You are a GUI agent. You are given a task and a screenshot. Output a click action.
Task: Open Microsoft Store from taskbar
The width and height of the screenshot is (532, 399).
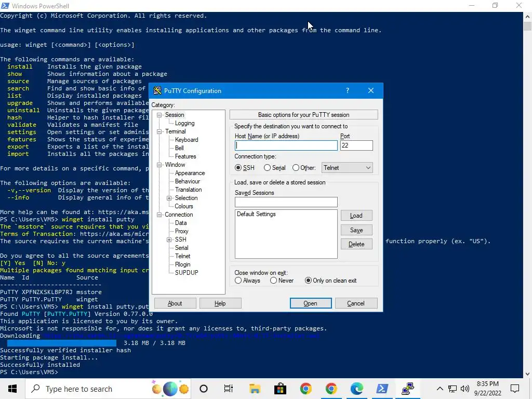coord(280,389)
